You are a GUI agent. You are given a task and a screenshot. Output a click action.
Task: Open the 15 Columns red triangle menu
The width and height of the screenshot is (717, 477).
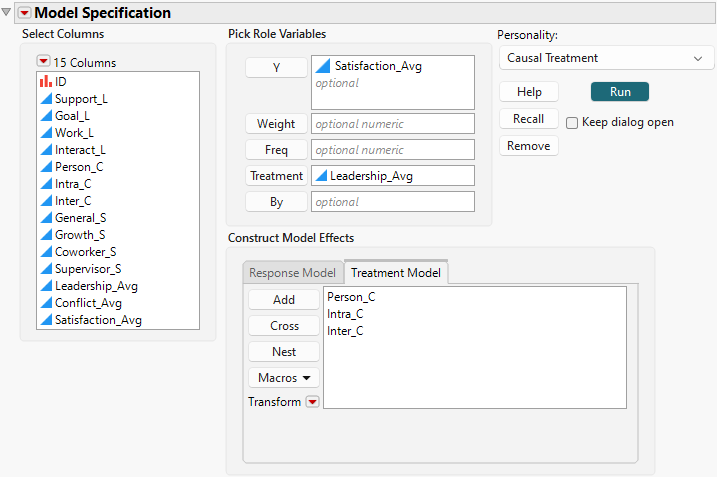(x=43, y=61)
